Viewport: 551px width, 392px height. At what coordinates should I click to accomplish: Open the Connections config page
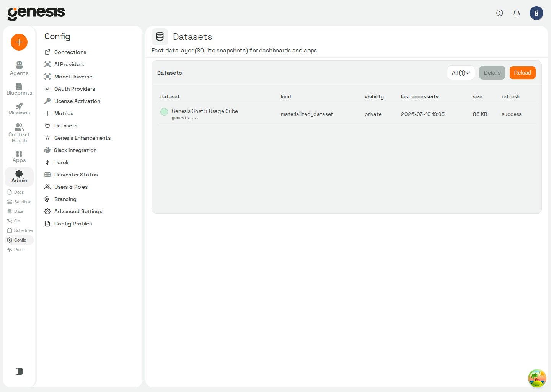tap(65, 52)
